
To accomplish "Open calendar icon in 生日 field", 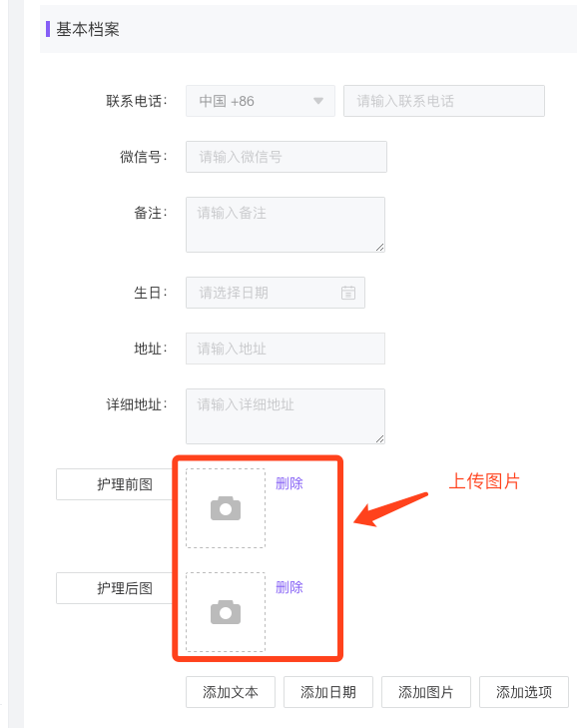I will 348,293.
